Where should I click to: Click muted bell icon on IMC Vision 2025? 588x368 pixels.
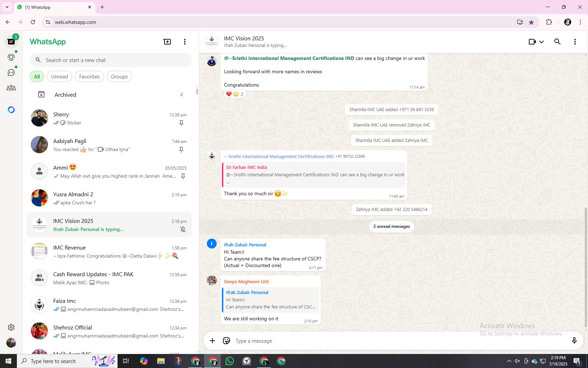pyautogui.click(x=183, y=229)
